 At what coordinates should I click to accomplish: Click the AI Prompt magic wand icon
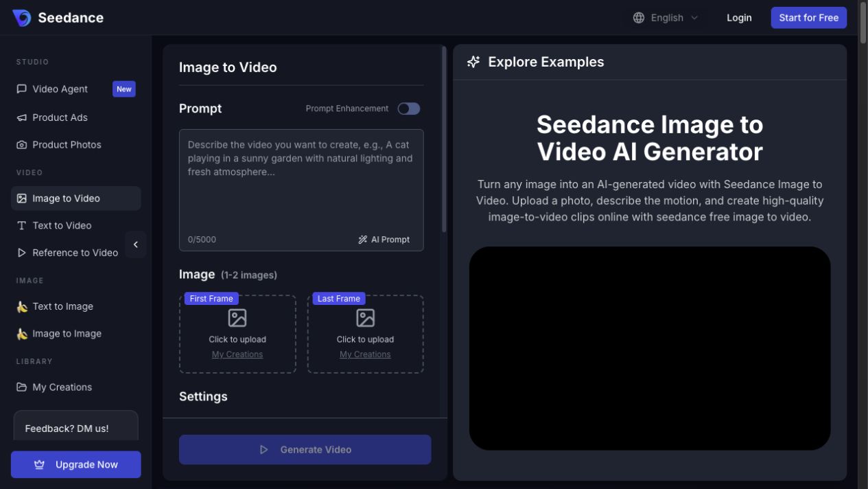pos(363,240)
